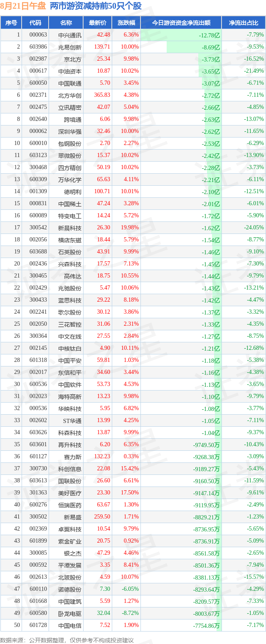The image size is (266, 644).
Task: Click stock name 美好医疗
Action: coord(70,493)
